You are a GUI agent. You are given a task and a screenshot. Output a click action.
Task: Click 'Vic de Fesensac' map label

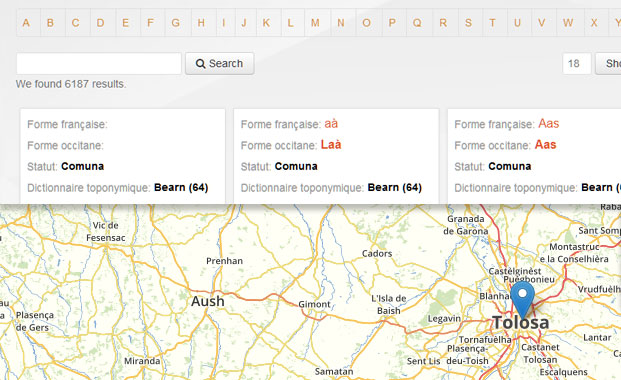pyautogui.click(x=106, y=231)
